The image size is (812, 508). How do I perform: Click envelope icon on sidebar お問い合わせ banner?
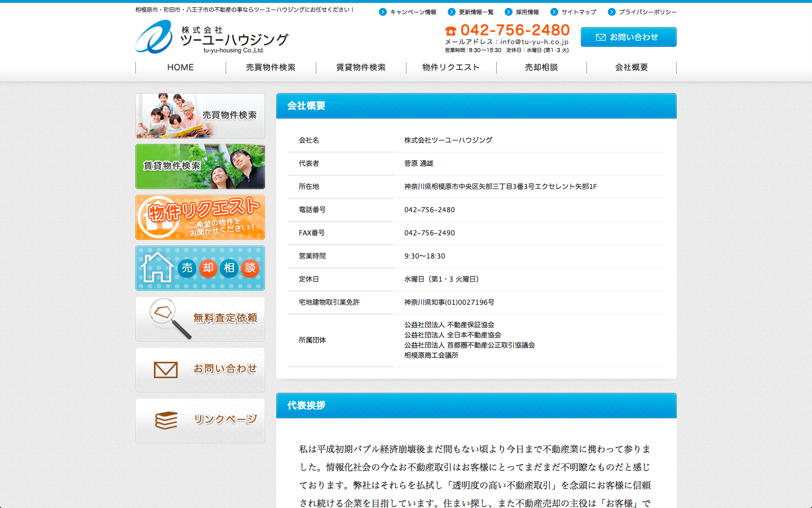tap(166, 370)
